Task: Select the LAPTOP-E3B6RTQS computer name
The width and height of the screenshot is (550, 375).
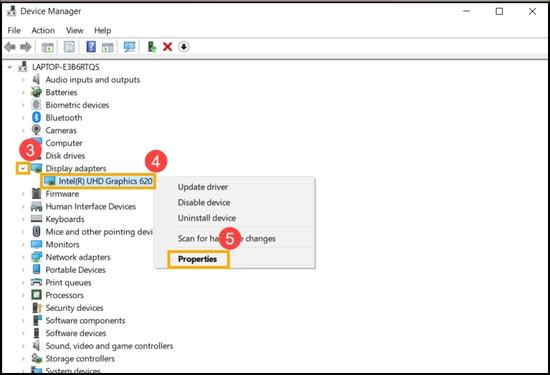Action: [x=66, y=67]
